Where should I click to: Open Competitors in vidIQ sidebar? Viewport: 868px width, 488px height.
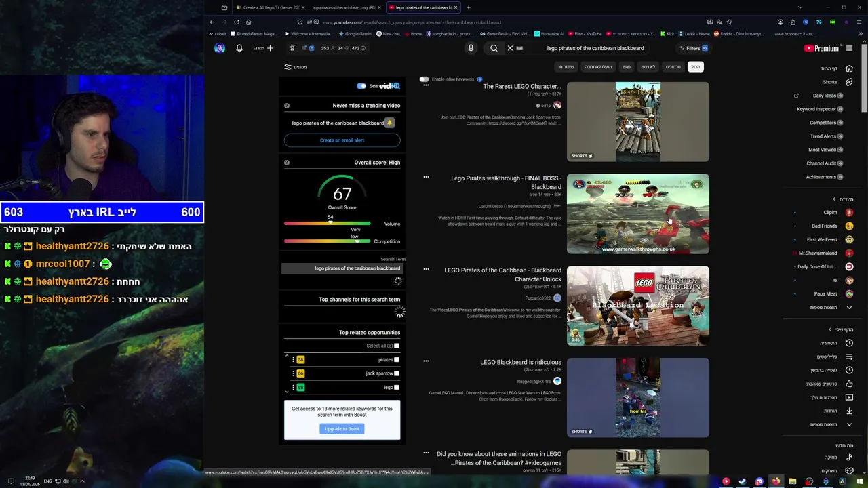(x=826, y=123)
